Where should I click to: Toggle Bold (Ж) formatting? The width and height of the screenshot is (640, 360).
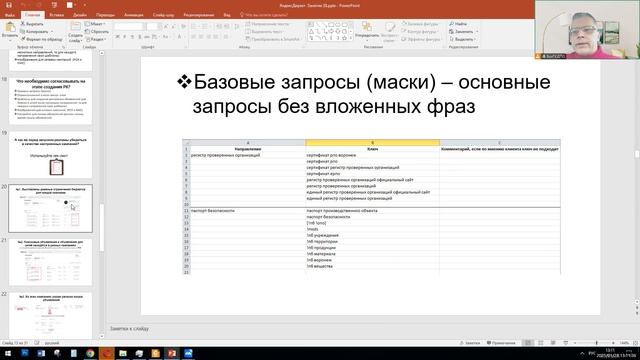118,37
